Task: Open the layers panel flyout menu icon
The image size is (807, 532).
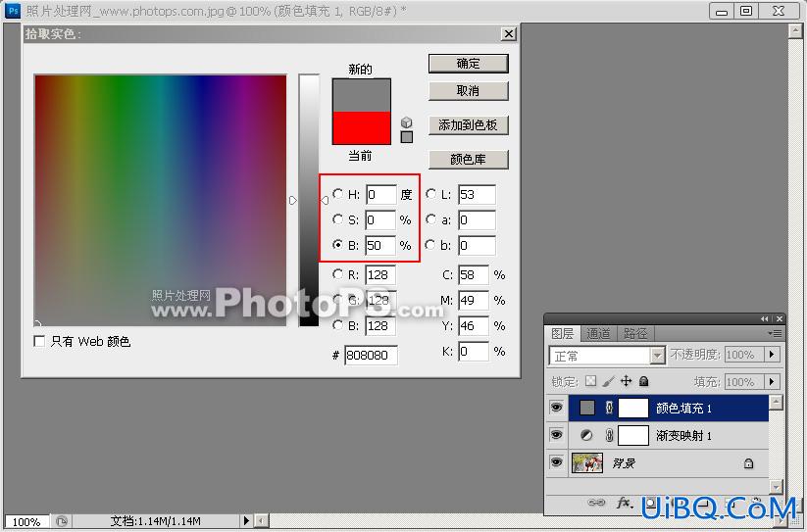Action: click(x=775, y=333)
